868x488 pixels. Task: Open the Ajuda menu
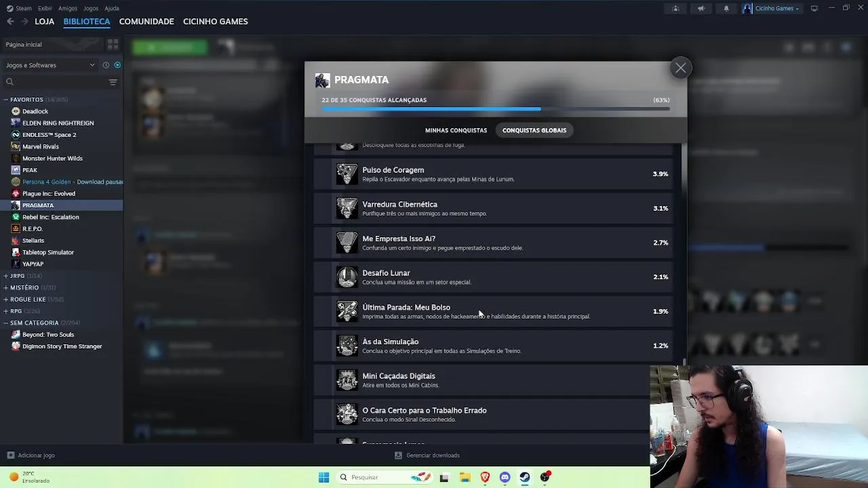(x=112, y=8)
